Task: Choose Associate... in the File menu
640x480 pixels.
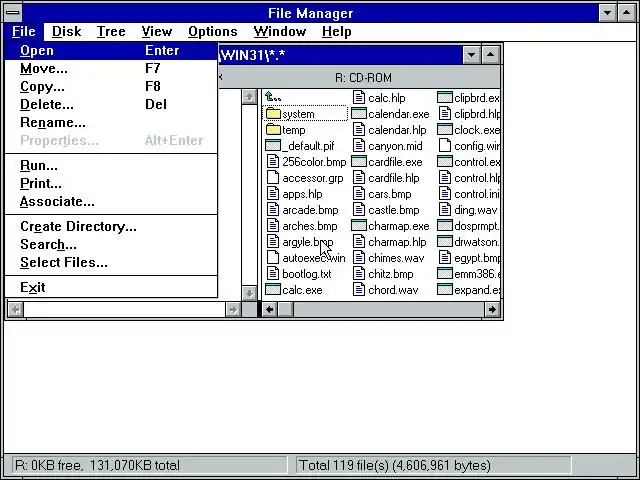Action: tap(111, 201)
